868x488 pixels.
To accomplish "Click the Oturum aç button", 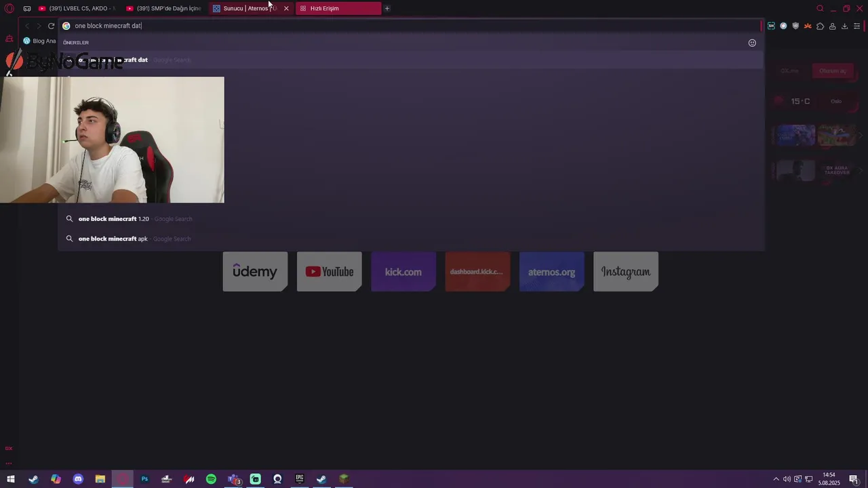I will (x=833, y=70).
